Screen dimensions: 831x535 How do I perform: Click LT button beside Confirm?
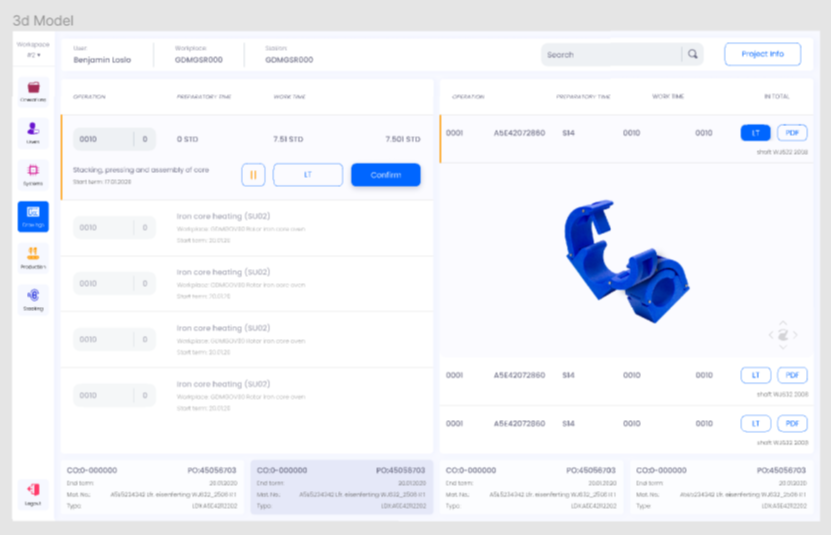pyautogui.click(x=308, y=175)
